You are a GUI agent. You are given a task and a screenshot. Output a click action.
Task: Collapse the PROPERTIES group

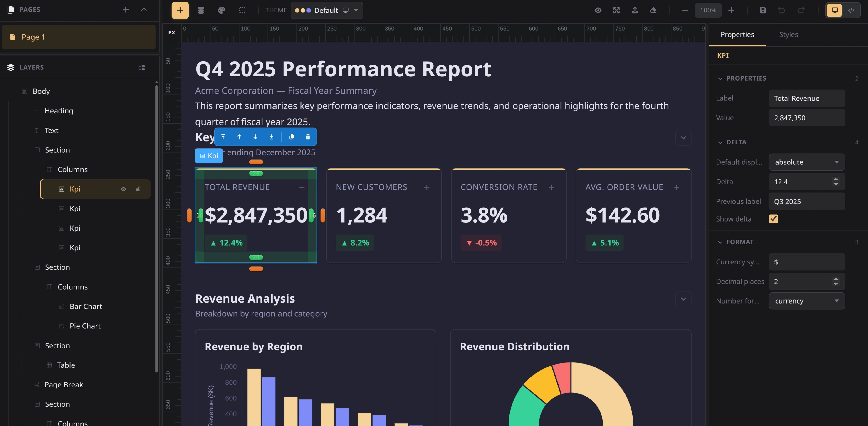pyautogui.click(x=720, y=78)
